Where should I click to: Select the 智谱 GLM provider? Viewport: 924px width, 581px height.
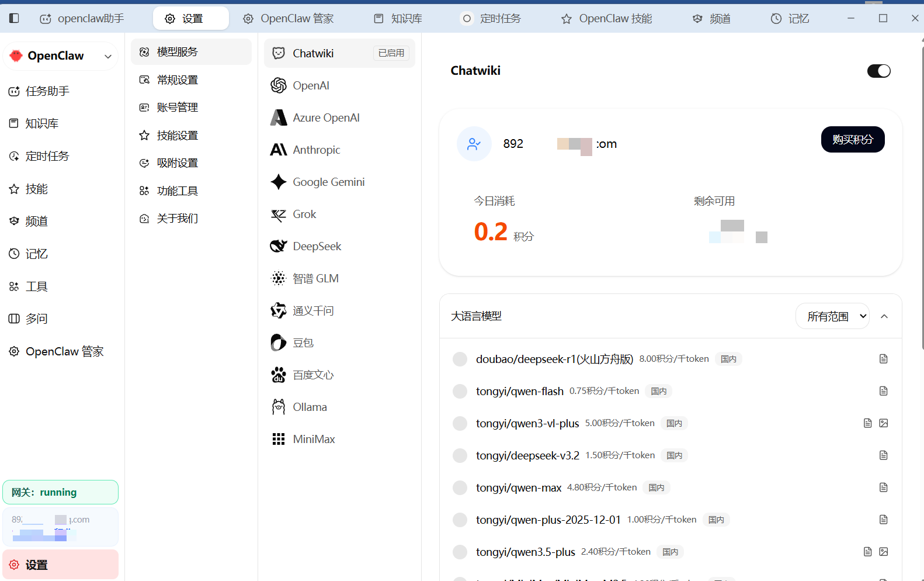point(339,278)
